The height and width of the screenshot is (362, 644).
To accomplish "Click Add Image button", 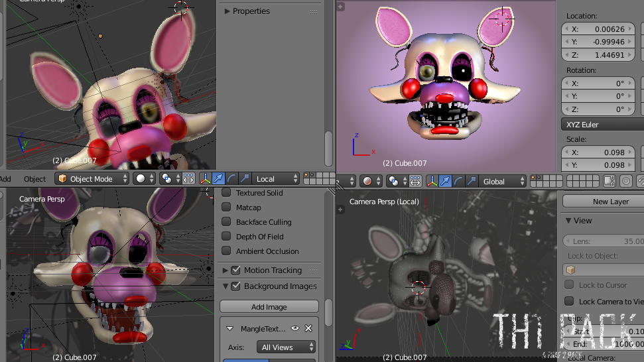I will point(269,306).
